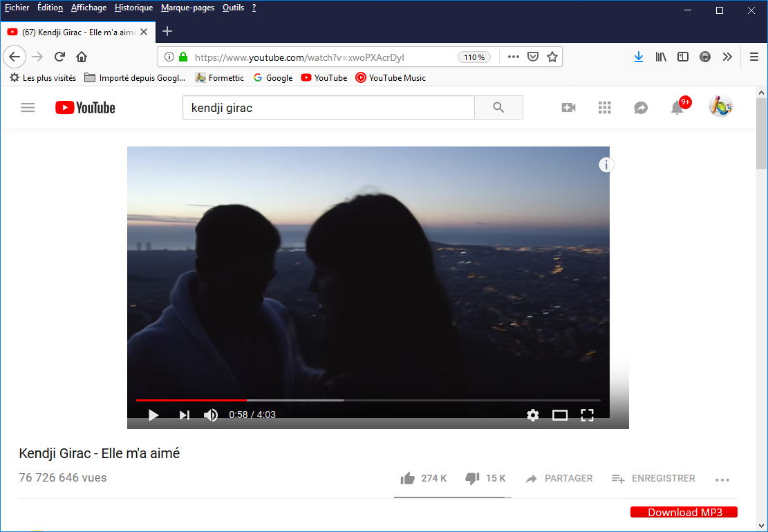Click the address bar URL
This screenshot has width=768, height=532.
tap(299, 57)
